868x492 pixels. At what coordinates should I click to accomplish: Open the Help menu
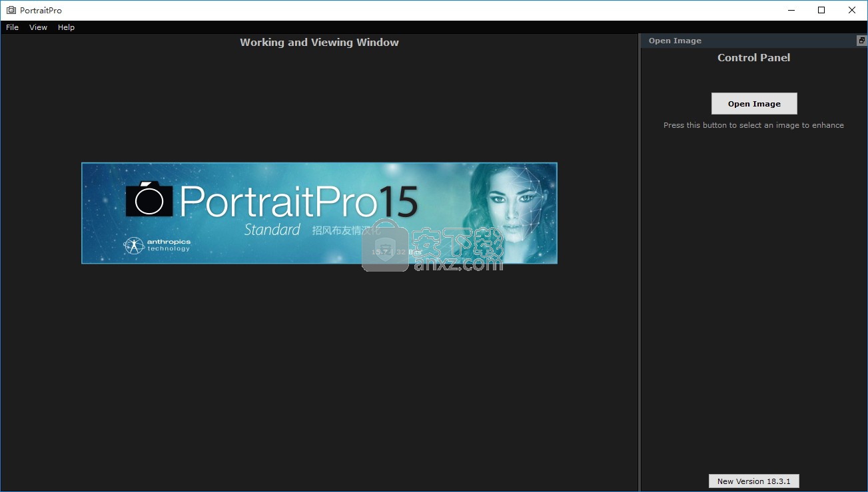tap(66, 27)
